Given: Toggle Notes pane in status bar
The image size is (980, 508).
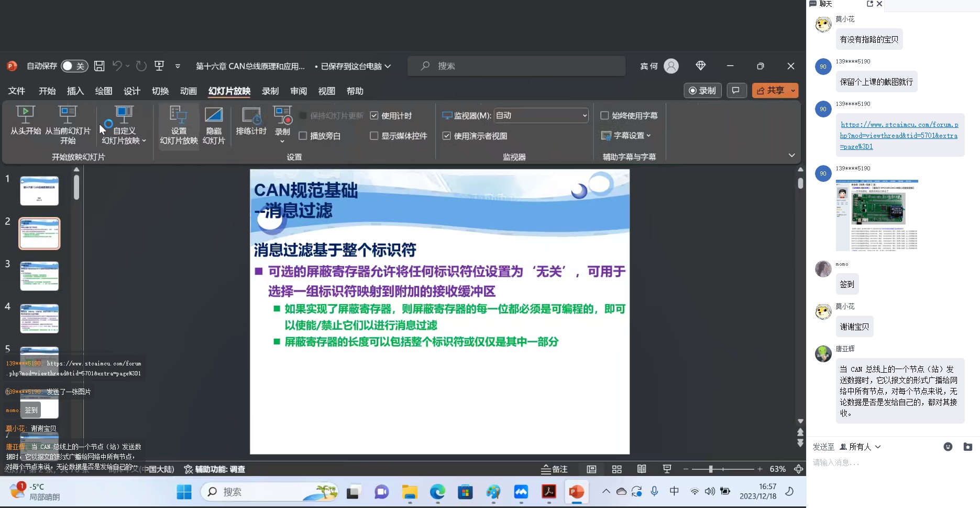Looking at the screenshot, I should click(x=554, y=469).
